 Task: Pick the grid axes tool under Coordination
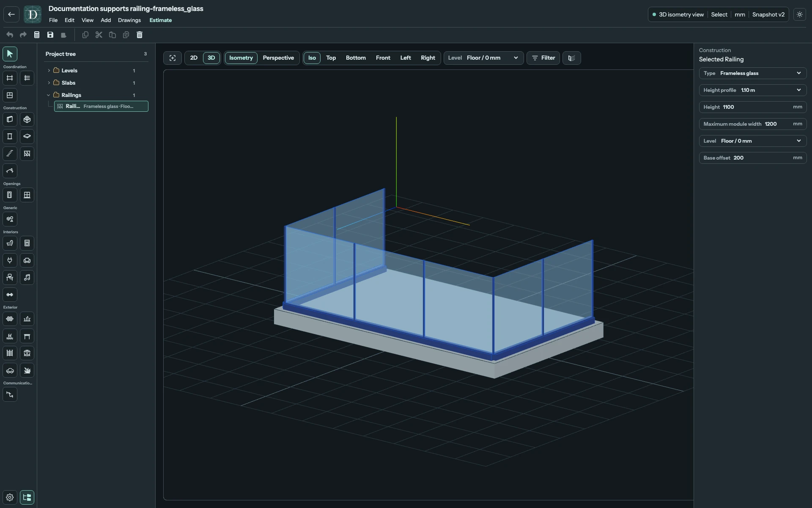click(x=10, y=78)
